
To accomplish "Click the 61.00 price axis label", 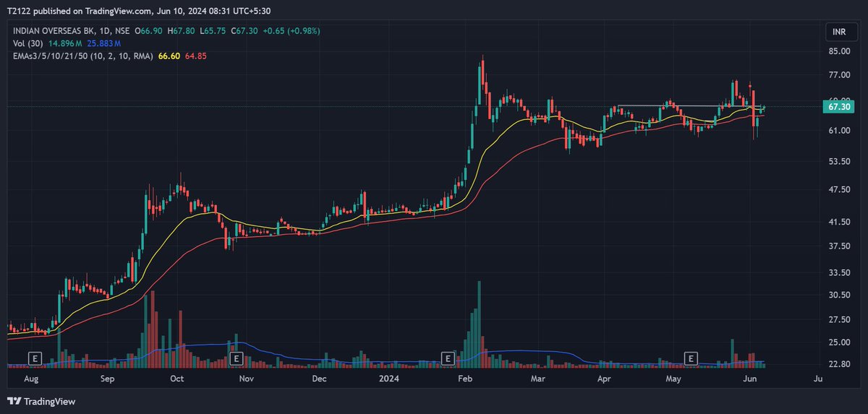I will click(839, 131).
